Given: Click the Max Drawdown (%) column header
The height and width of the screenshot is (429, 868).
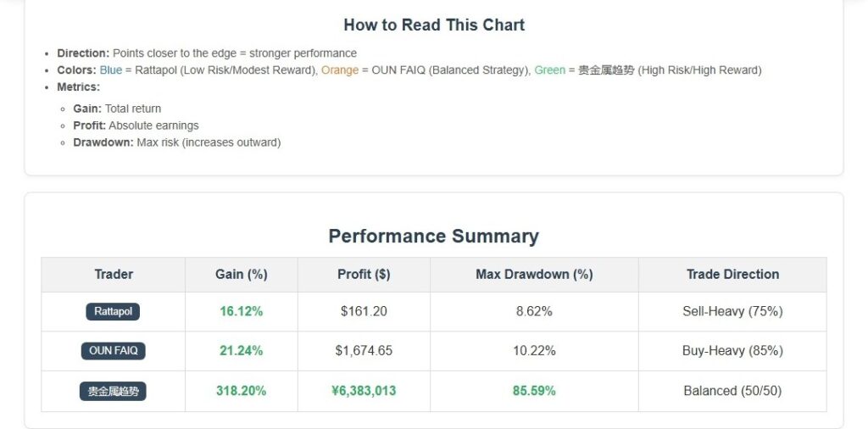Looking at the screenshot, I should pyautogui.click(x=534, y=274).
